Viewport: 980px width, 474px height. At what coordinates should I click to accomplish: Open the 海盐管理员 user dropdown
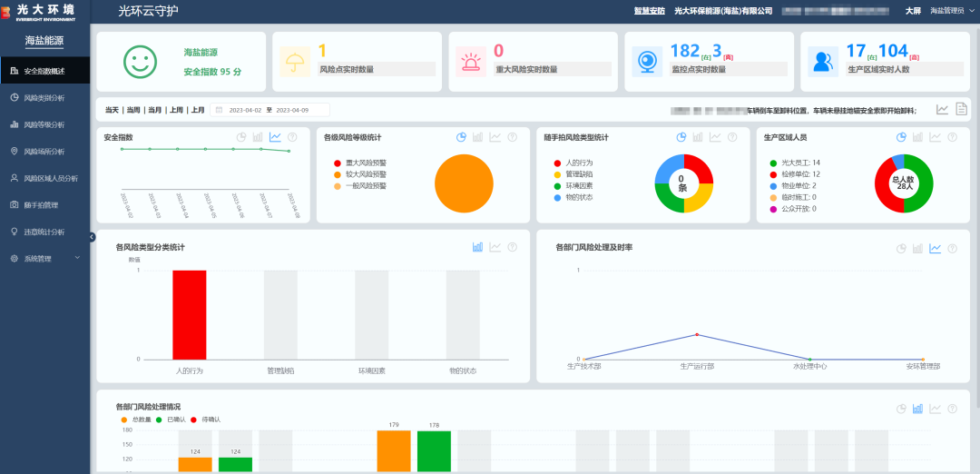click(950, 11)
